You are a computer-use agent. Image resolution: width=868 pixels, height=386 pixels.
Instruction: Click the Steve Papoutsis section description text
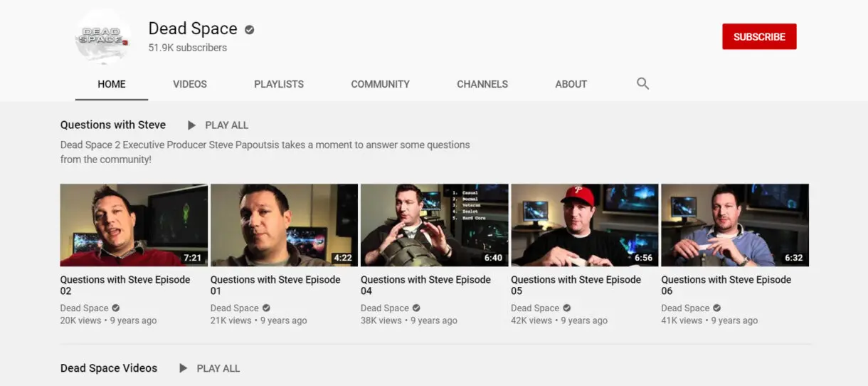(265, 152)
